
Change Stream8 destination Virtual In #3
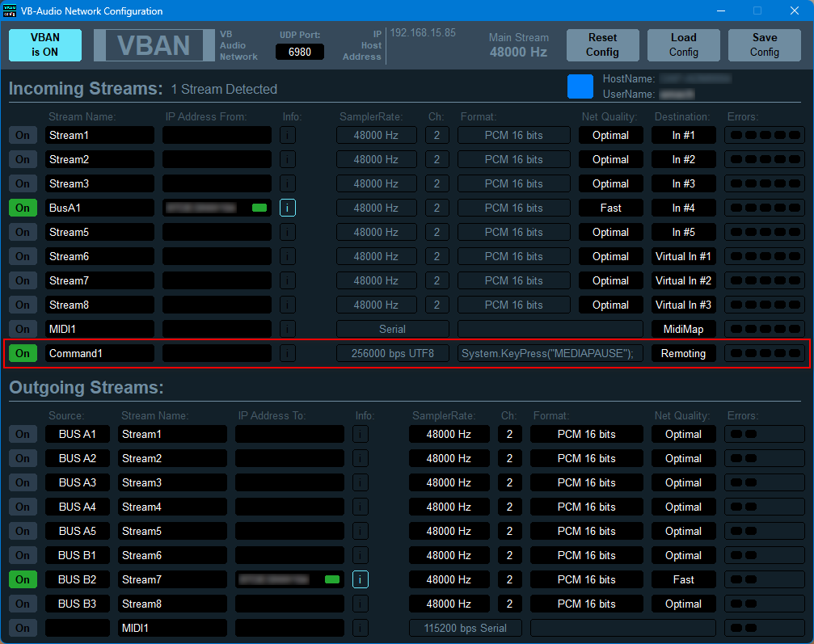pyautogui.click(x=684, y=305)
